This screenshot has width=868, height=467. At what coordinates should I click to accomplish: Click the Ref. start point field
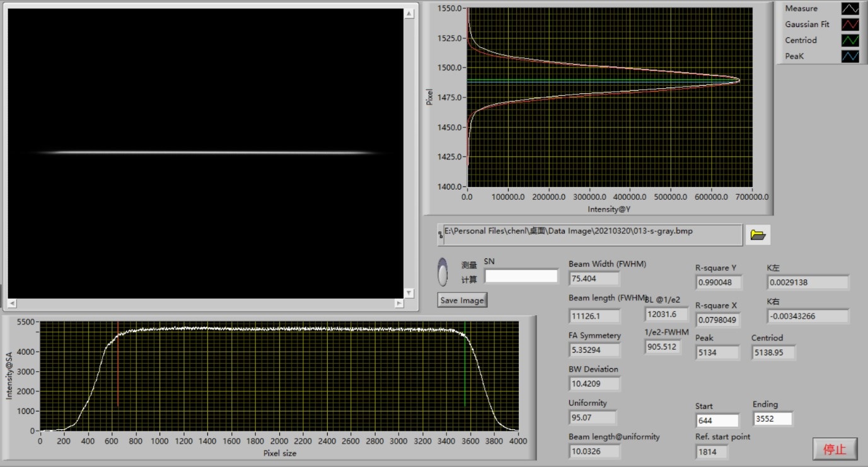[711, 452]
